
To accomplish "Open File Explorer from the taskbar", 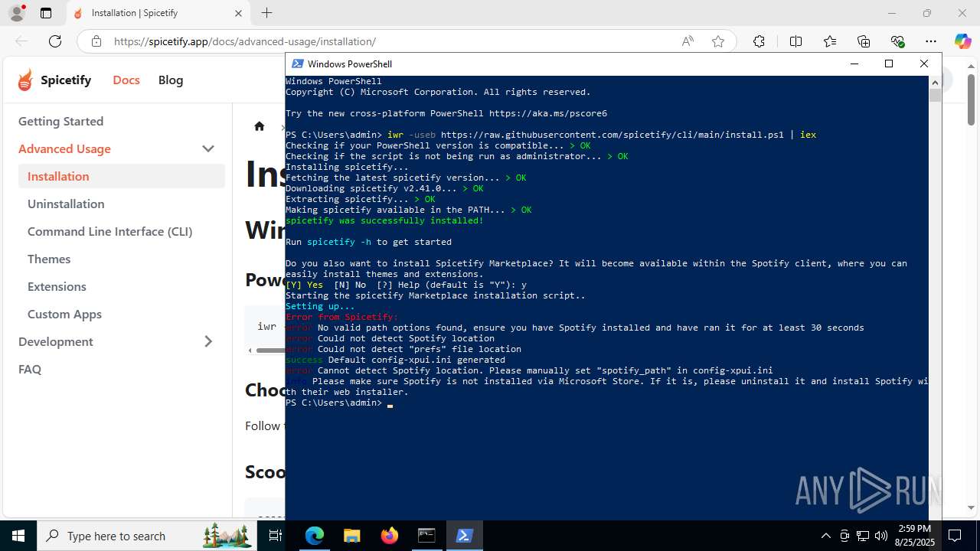I will [351, 536].
